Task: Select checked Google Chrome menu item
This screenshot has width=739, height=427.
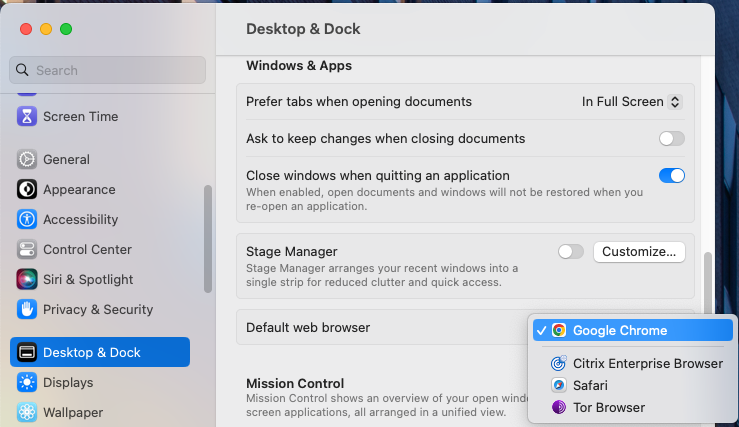Action: [x=633, y=330]
